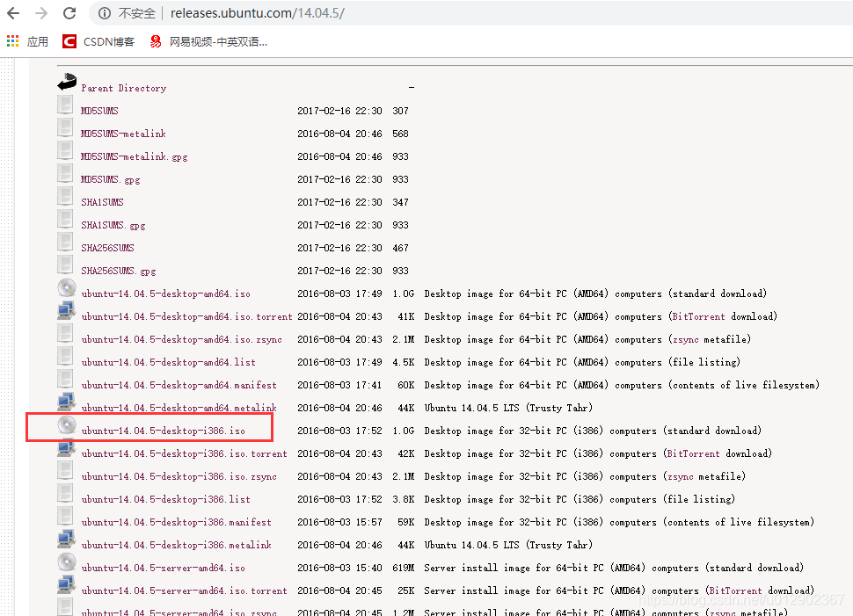The width and height of the screenshot is (853, 616).
Task: Open ubuntu-14.04.5-desktop-i386.iso.torrent link
Action: 185,453
